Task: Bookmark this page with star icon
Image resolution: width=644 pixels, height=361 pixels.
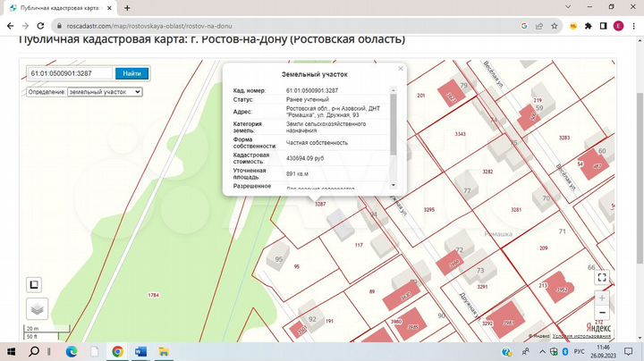Action: [554, 26]
